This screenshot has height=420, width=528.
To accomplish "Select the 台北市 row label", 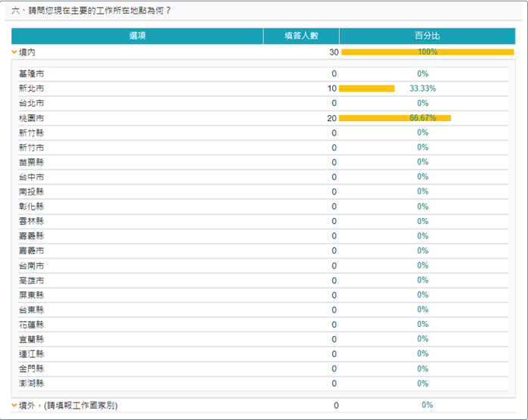I will 31,103.
